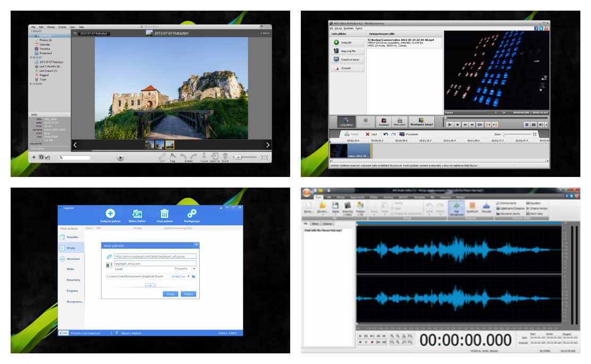Click the Dodaj plik button in AVS Video ReMaker
The image size is (591, 364).
[x=348, y=42]
